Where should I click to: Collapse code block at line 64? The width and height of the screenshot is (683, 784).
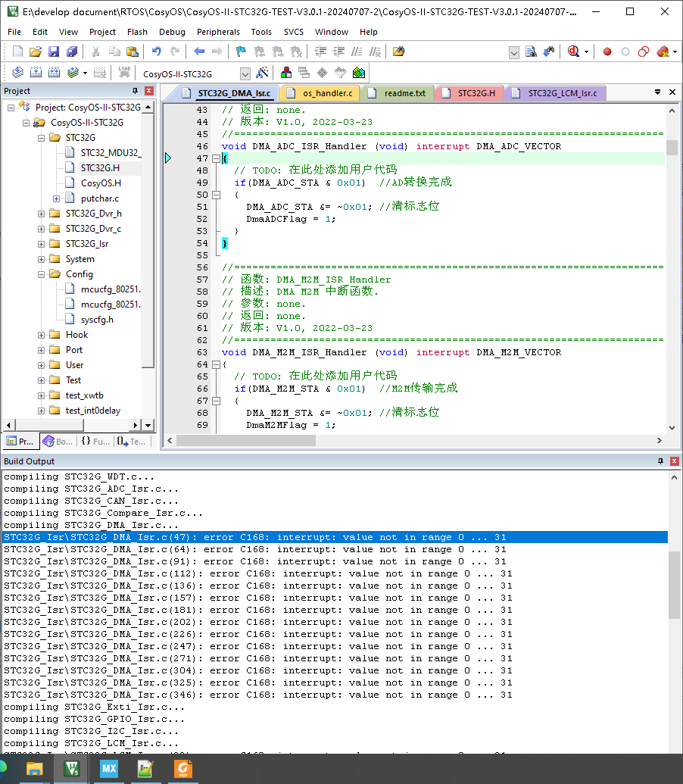(216, 365)
